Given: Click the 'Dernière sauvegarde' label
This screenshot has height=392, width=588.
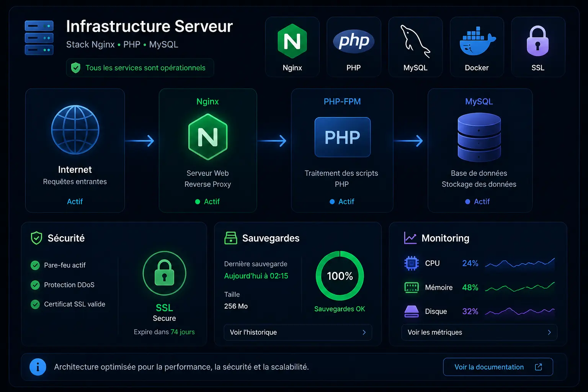Looking at the screenshot, I should (256, 264).
